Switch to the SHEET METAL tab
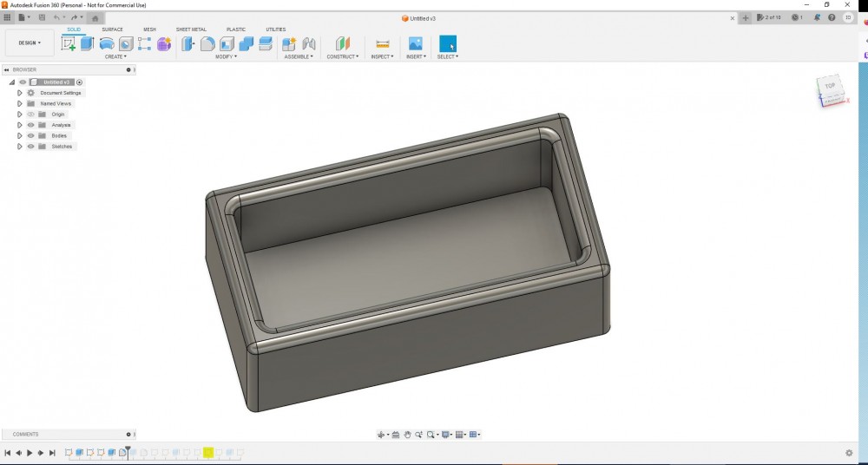 coord(191,29)
